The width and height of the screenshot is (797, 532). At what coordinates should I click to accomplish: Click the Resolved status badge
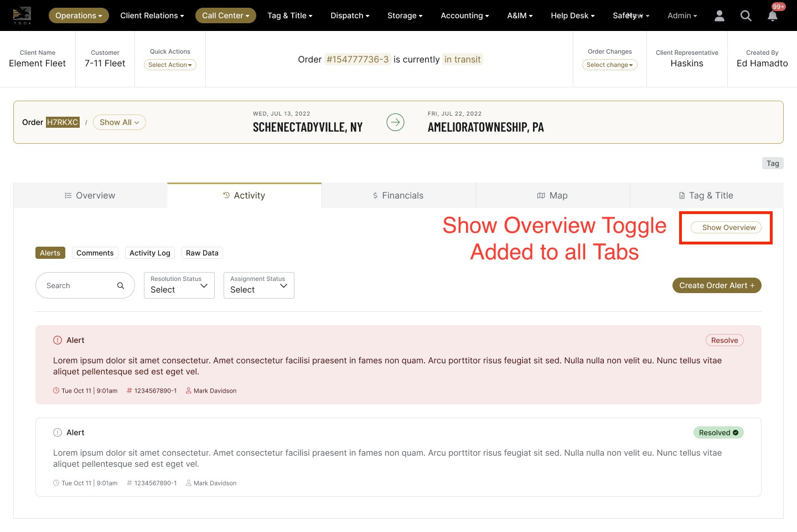coord(718,432)
